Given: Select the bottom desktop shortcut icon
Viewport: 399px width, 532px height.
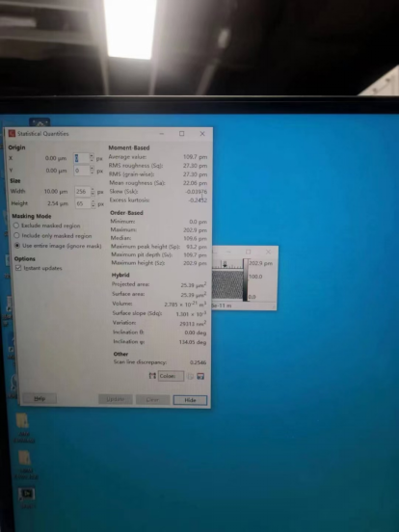Looking at the screenshot, I should point(26,493).
